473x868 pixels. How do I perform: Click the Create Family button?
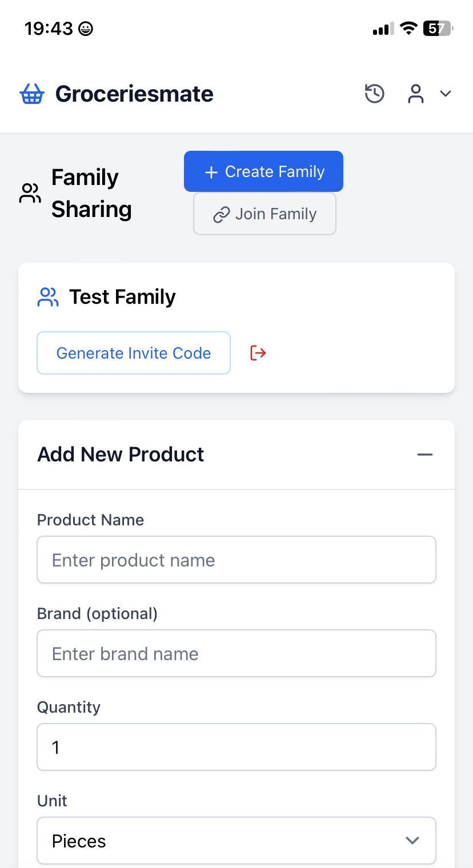(263, 171)
